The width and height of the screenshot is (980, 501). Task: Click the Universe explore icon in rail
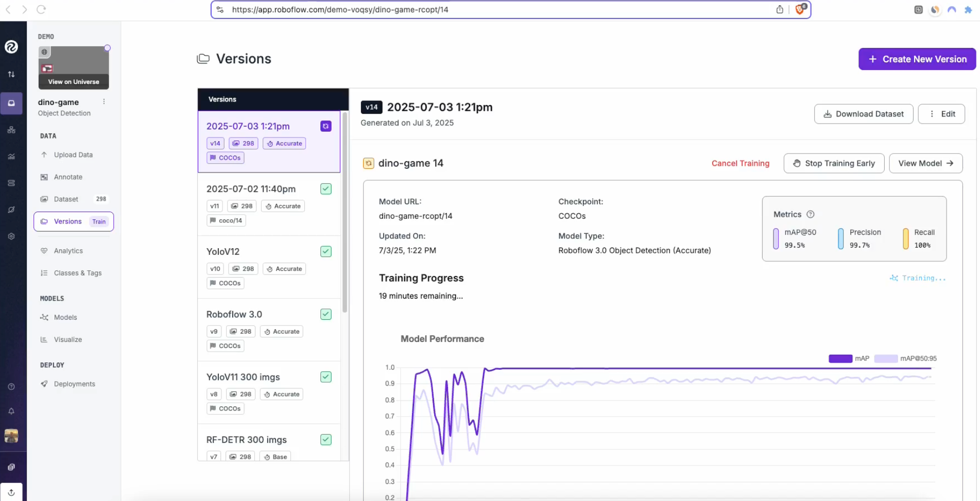11,210
